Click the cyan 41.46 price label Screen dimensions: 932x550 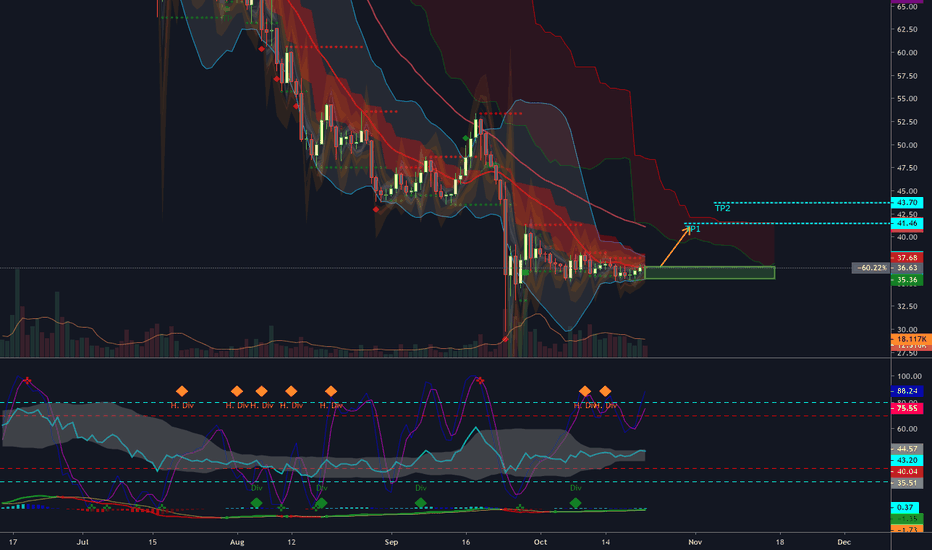(907, 224)
